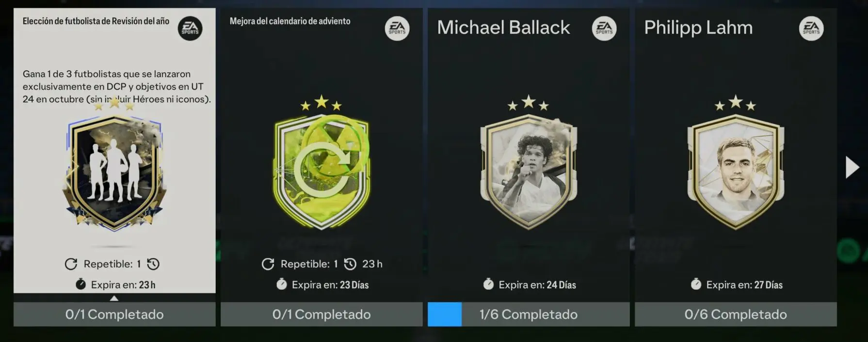The height and width of the screenshot is (342, 868).
Task: Click the 0/6 Completado bar under Philipp Lahm
Action: (x=736, y=314)
